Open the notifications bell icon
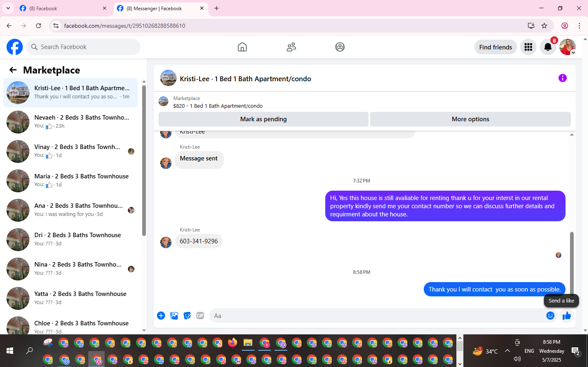Image resolution: width=588 pixels, height=367 pixels. click(x=548, y=47)
